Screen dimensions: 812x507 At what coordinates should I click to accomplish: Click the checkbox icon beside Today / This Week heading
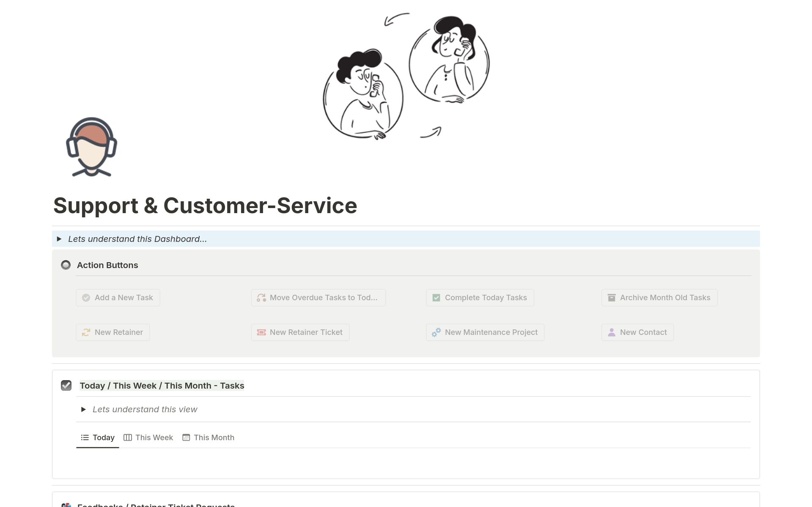point(66,385)
